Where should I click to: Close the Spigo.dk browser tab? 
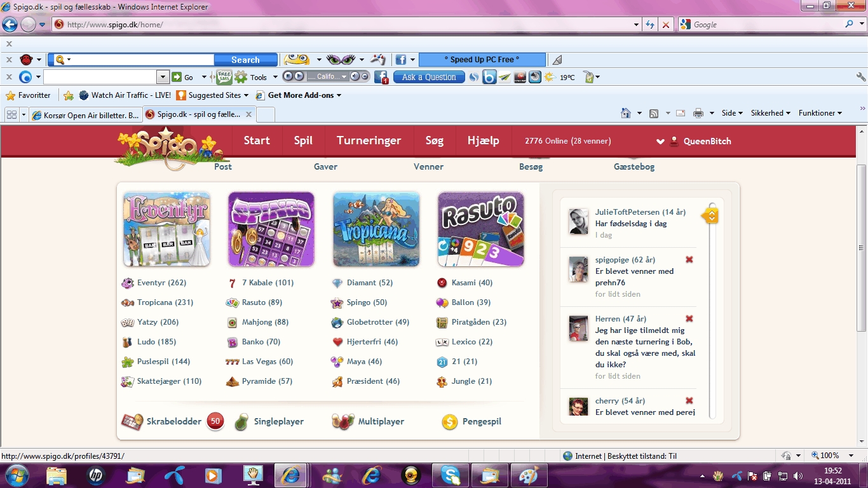(x=248, y=115)
